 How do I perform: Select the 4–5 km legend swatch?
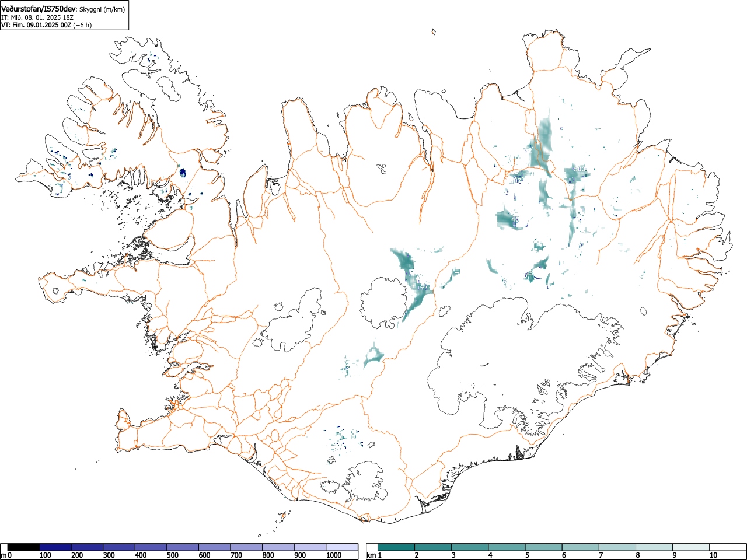(x=507, y=547)
